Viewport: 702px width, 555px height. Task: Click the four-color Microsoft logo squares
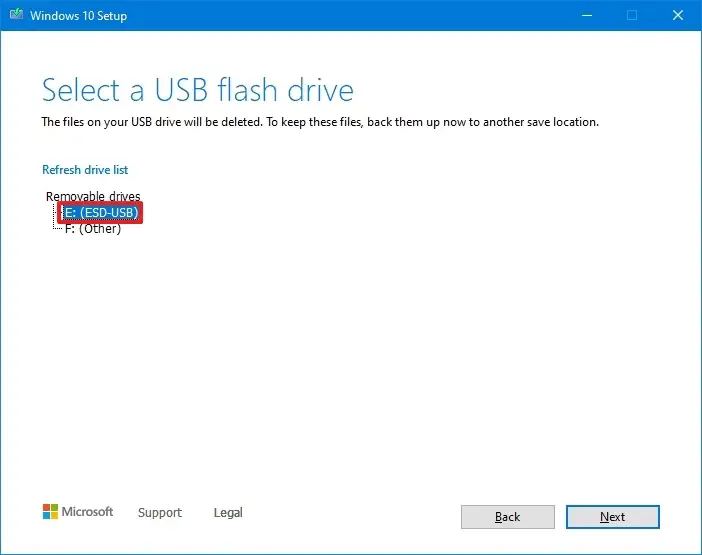click(x=50, y=512)
